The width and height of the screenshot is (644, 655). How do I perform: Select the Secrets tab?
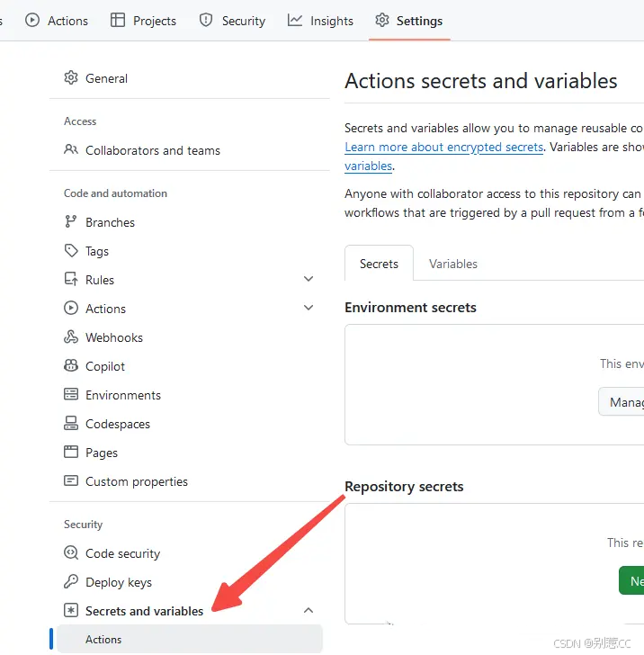click(x=379, y=264)
